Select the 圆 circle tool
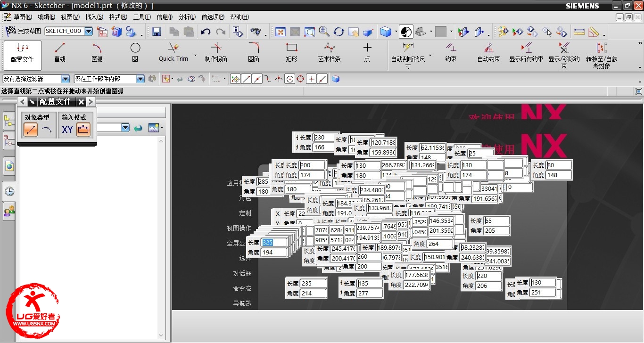Image resolution: width=644 pixels, height=343 pixels. point(135,52)
